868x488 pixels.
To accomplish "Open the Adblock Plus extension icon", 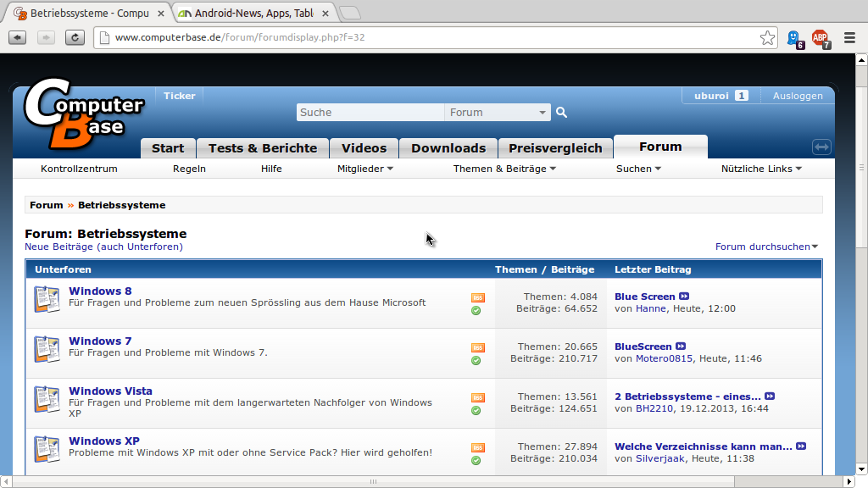I will (821, 39).
